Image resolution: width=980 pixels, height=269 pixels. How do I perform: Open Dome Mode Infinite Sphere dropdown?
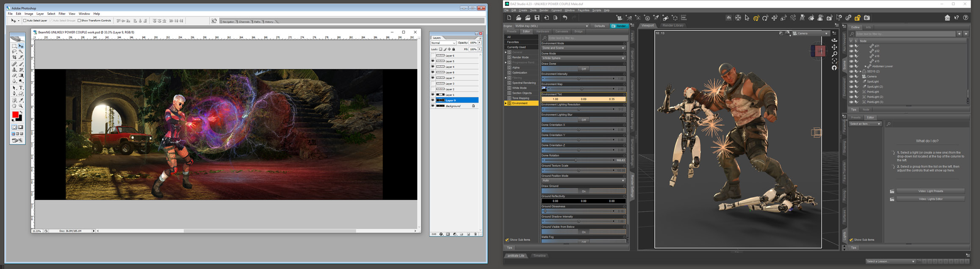click(x=584, y=58)
